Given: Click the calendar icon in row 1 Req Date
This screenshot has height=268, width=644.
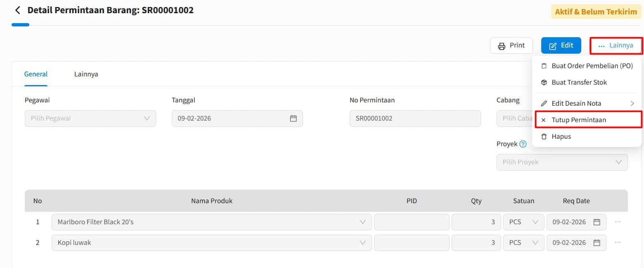Looking at the screenshot, I should pos(597,222).
